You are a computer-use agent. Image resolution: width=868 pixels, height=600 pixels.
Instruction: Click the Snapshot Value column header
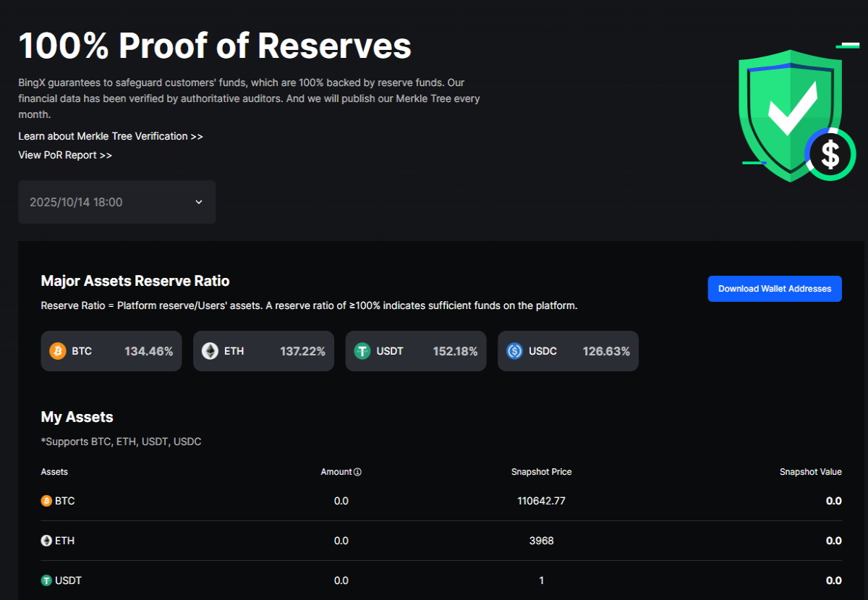click(x=811, y=472)
